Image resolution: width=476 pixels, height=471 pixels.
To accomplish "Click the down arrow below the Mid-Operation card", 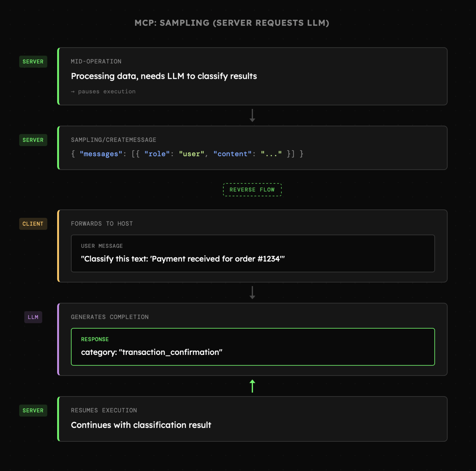I will click(x=252, y=116).
